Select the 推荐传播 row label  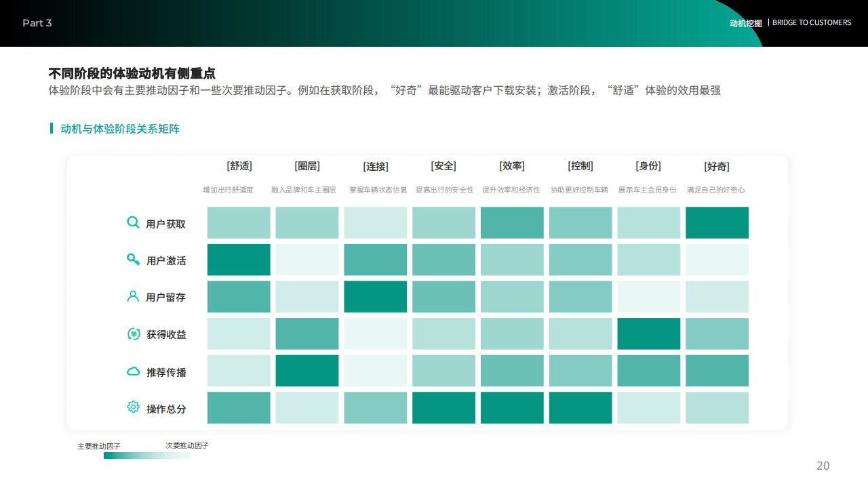point(166,372)
